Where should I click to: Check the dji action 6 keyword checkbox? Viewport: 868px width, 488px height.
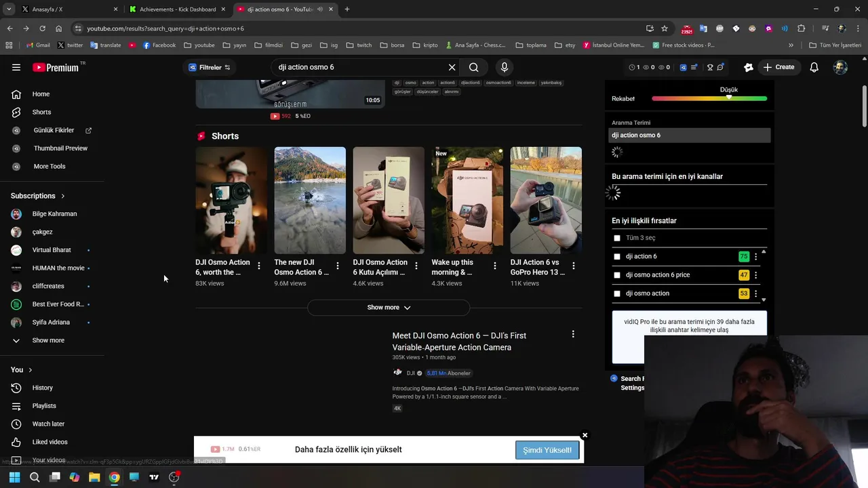pyautogui.click(x=617, y=257)
